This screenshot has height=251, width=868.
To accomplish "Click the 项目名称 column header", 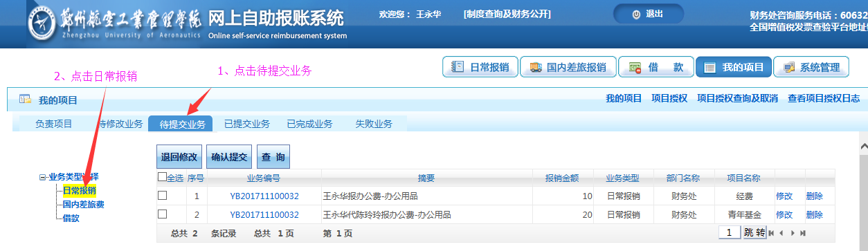I will point(744,178).
